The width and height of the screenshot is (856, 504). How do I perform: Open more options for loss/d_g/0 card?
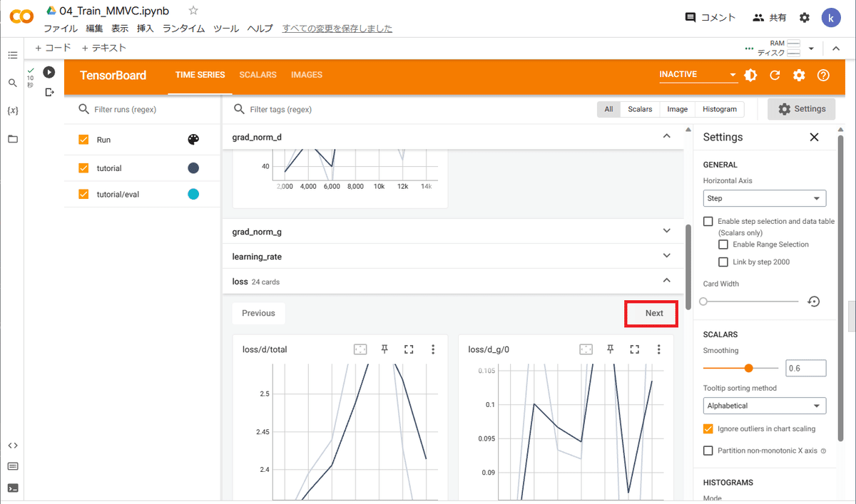tap(658, 349)
